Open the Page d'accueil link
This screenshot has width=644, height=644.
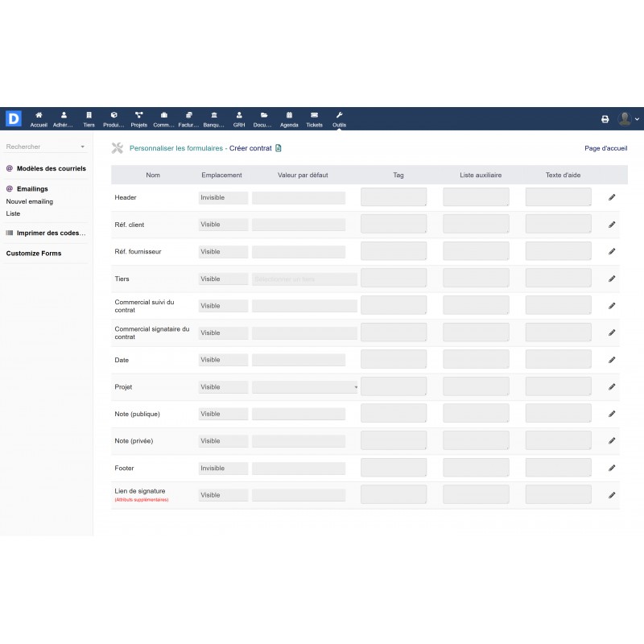pos(607,148)
